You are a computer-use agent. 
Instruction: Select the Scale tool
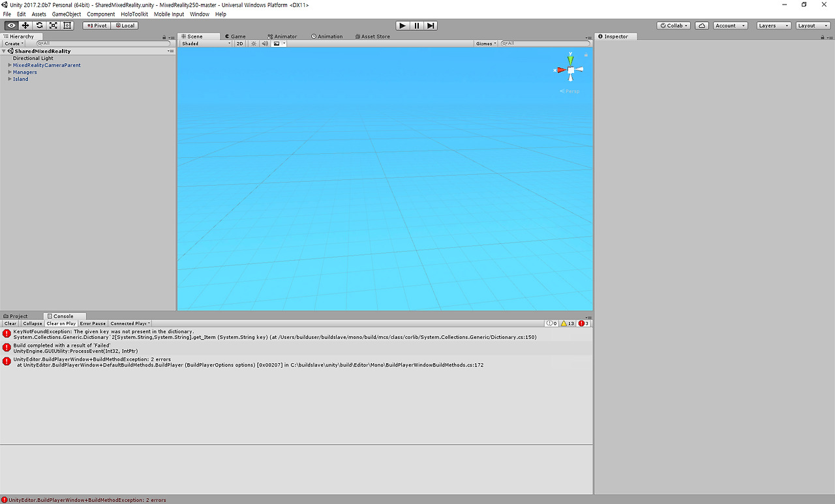(53, 25)
